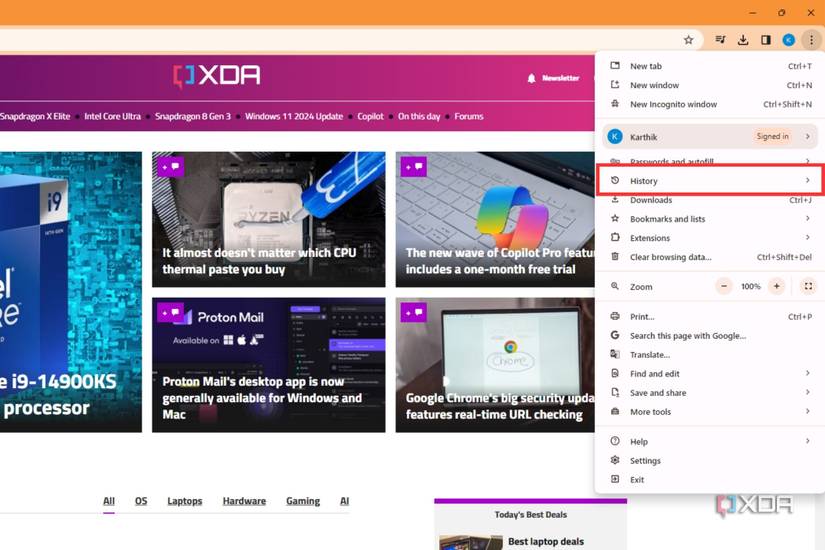This screenshot has width=825, height=550.
Task: Open the Snapdragon X Elite nav link
Action: tap(35, 116)
